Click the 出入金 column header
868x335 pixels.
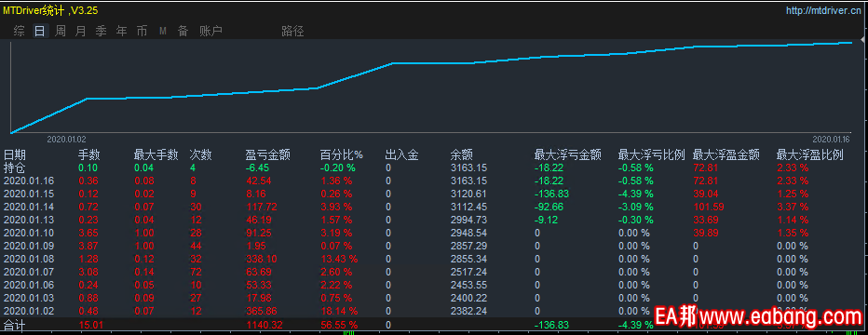pos(402,154)
